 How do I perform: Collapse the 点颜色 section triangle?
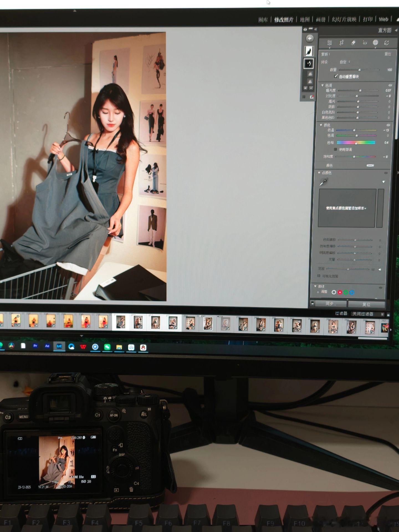[319, 173]
